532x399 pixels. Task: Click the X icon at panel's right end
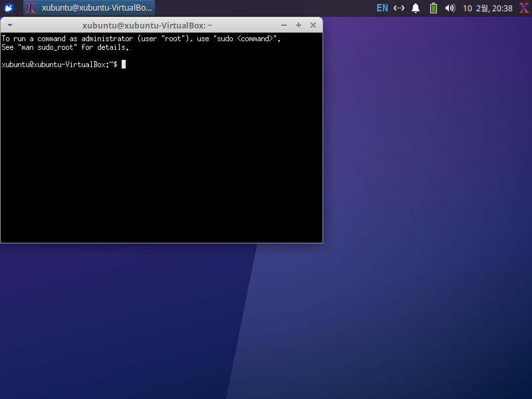pyautogui.click(x=524, y=8)
